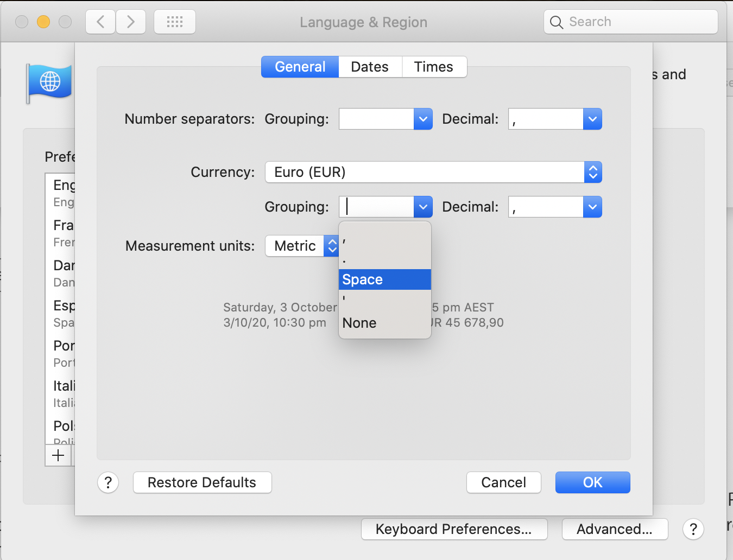Switch to the Dates tab
Image resolution: width=733 pixels, height=560 pixels.
[370, 67]
